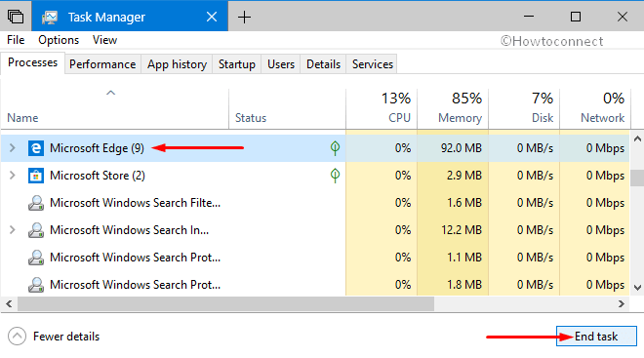Screen dimensions: 644x358
Task: Open the View menu
Action: pos(104,40)
